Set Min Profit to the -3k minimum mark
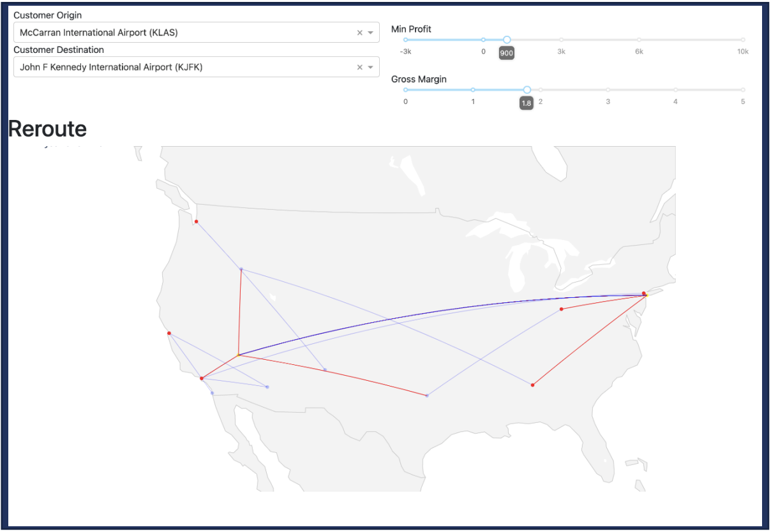771x532 pixels. coord(405,40)
